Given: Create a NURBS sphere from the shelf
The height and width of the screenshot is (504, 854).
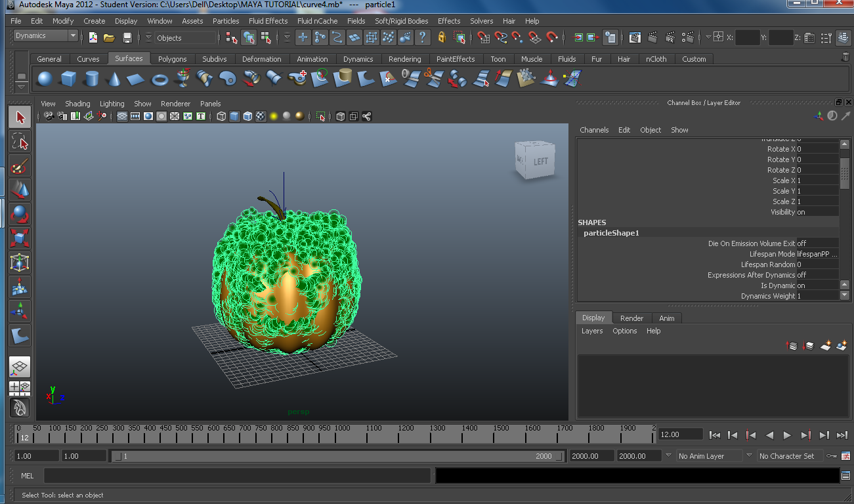Looking at the screenshot, I should coord(45,79).
